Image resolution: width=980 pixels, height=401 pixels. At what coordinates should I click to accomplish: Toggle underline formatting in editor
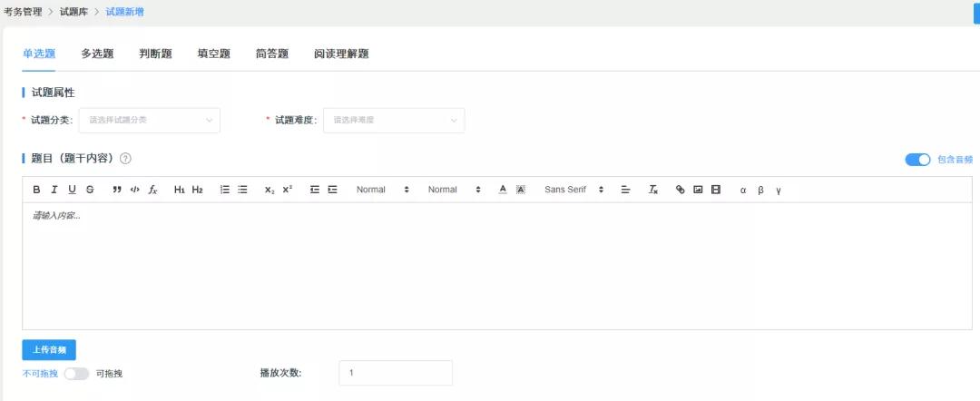72,190
